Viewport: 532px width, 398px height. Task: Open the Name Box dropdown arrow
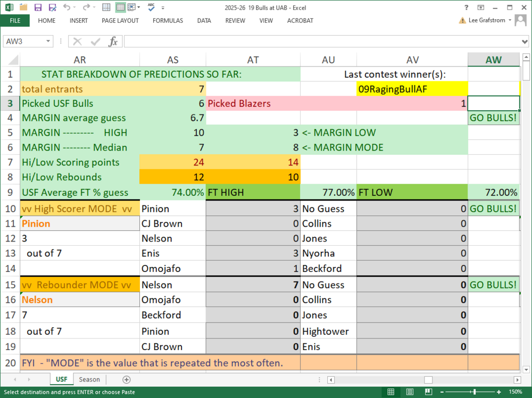pyautogui.click(x=48, y=42)
